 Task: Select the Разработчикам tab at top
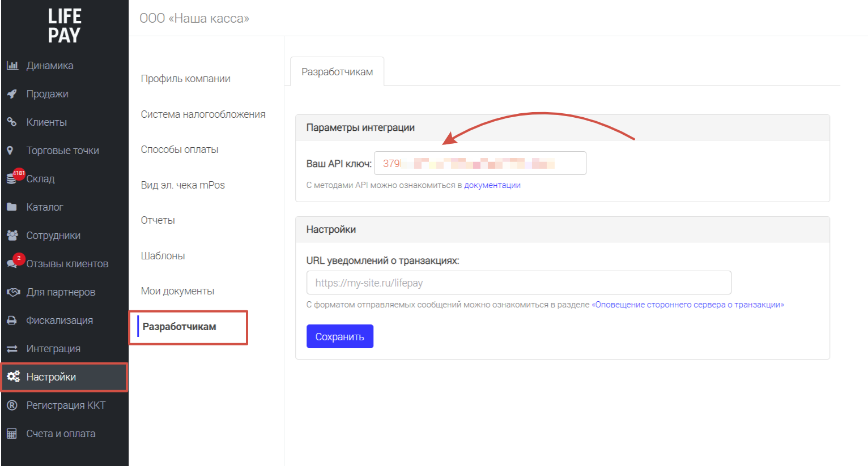point(337,72)
